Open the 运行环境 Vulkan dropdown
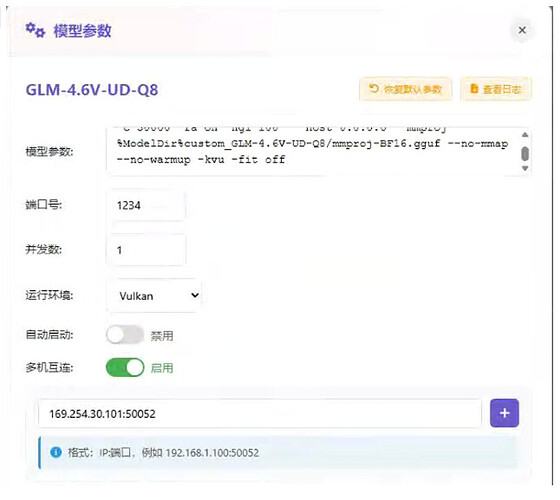This screenshot has height=500, width=560. (154, 296)
